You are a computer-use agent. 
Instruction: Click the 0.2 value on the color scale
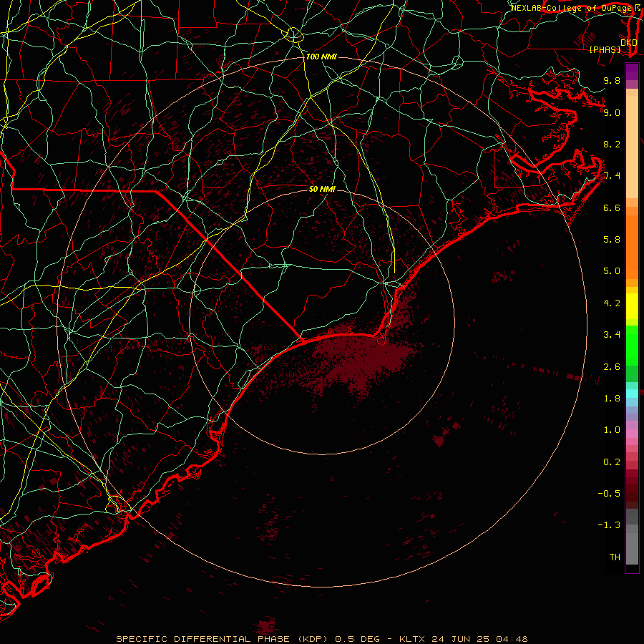pyautogui.click(x=612, y=462)
